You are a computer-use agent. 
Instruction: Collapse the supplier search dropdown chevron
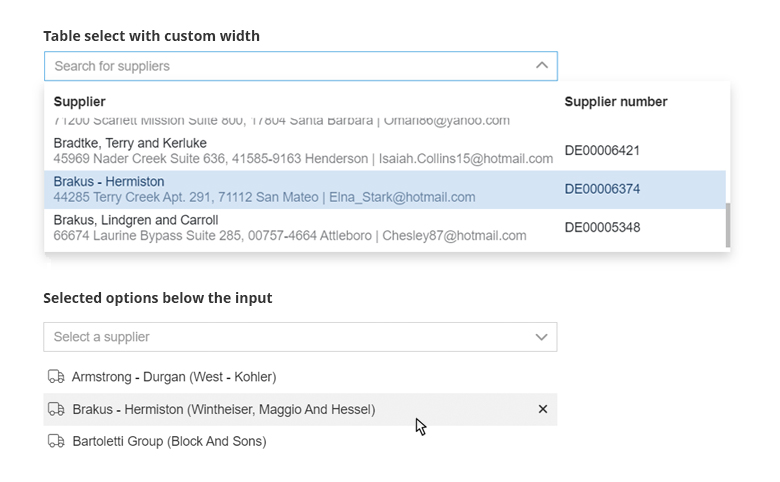tap(542, 66)
